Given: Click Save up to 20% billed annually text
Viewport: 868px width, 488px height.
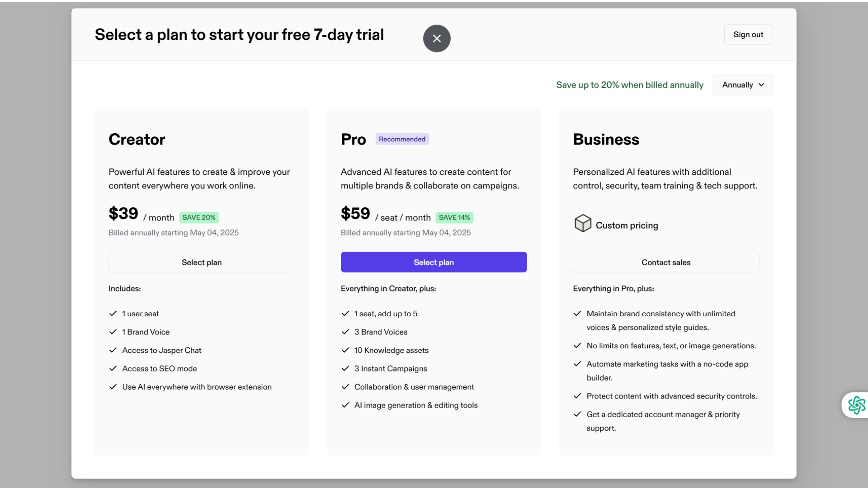Looking at the screenshot, I should click(x=629, y=85).
